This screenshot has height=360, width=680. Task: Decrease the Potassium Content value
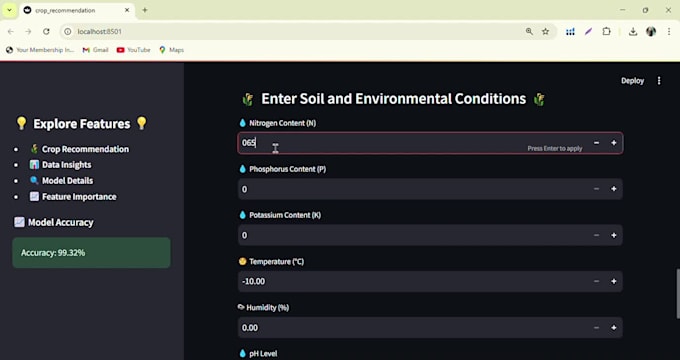point(596,235)
